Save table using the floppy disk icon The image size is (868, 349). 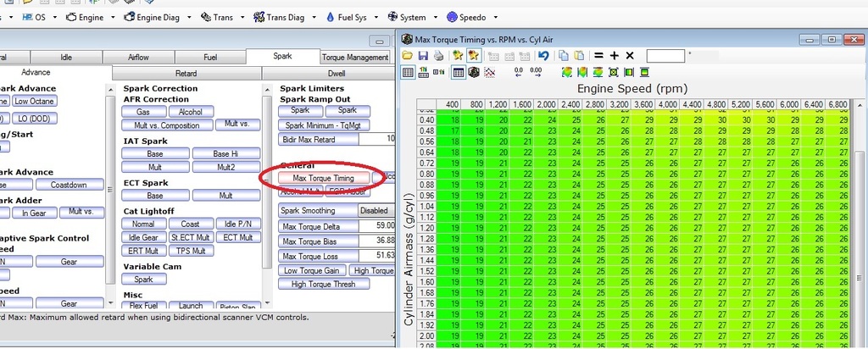[x=423, y=55]
